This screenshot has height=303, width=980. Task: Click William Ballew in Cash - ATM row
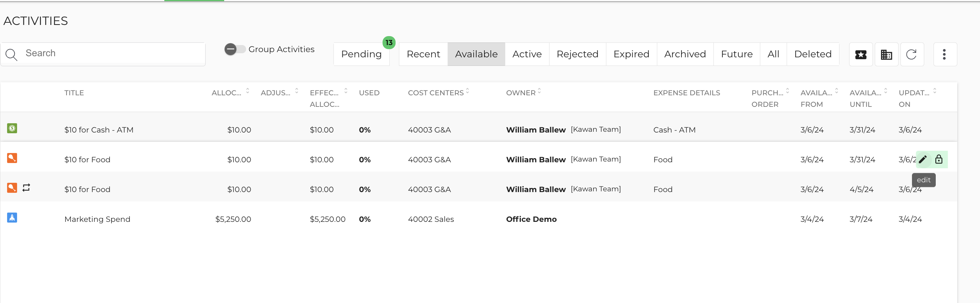coord(536,130)
